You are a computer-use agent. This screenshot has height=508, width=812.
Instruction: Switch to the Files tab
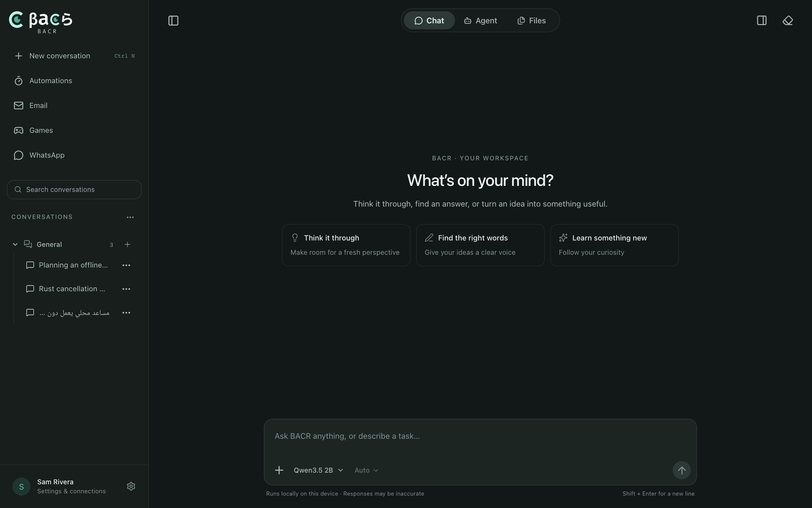pyautogui.click(x=532, y=21)
